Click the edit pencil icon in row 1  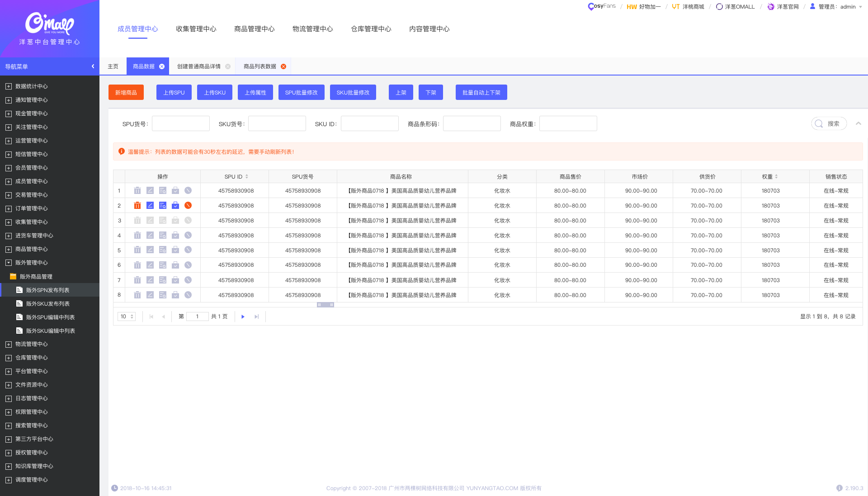150,191
